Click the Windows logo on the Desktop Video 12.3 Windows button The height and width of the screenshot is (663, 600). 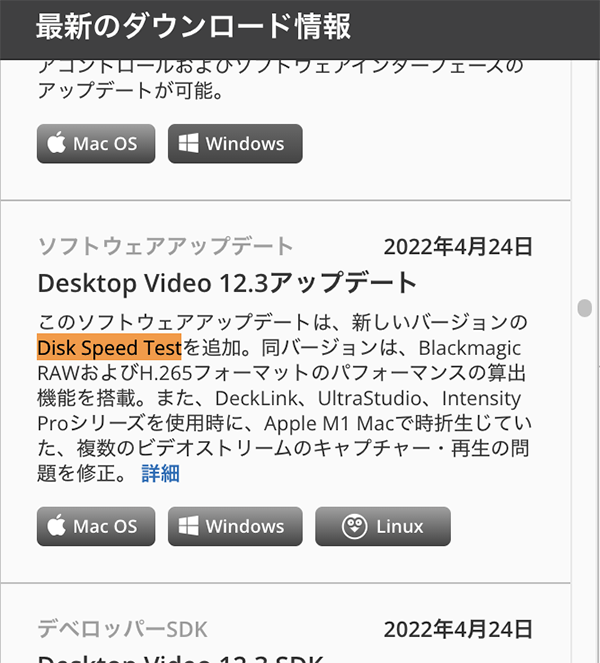(x=188, y=526)
